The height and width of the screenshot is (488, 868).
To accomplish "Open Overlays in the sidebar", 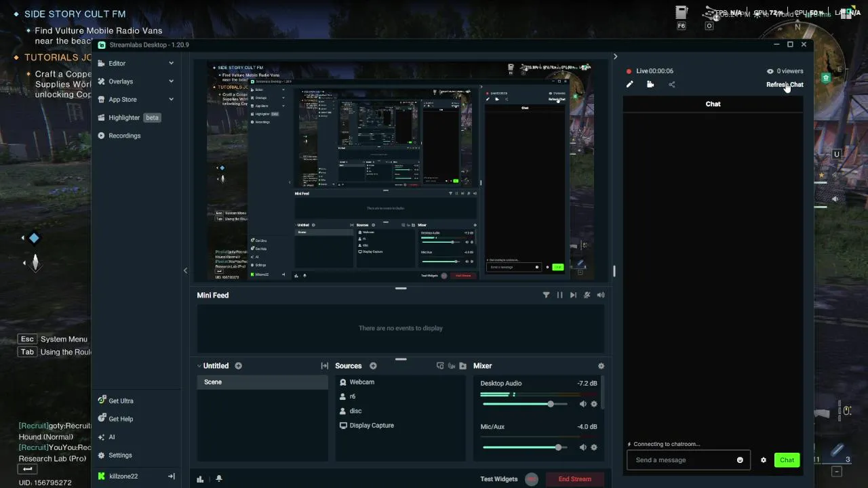I will (121, 81).
